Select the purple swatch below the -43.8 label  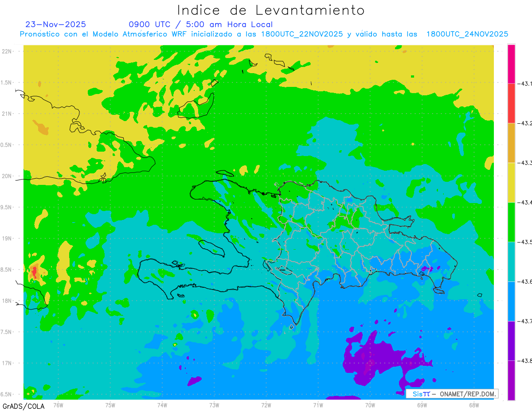click(x=511, y=380)
